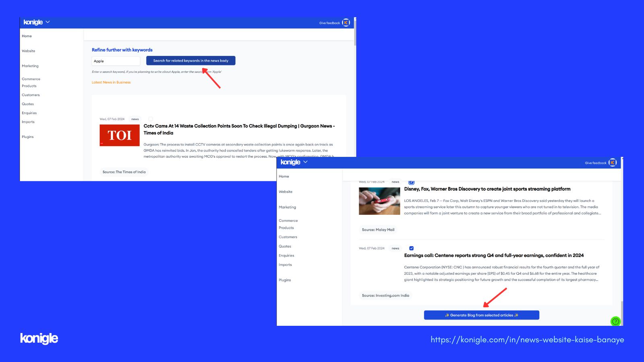The image size is (644, 362).
Task: Click Give feedback in the Generate Blog window
Action: 595,163
